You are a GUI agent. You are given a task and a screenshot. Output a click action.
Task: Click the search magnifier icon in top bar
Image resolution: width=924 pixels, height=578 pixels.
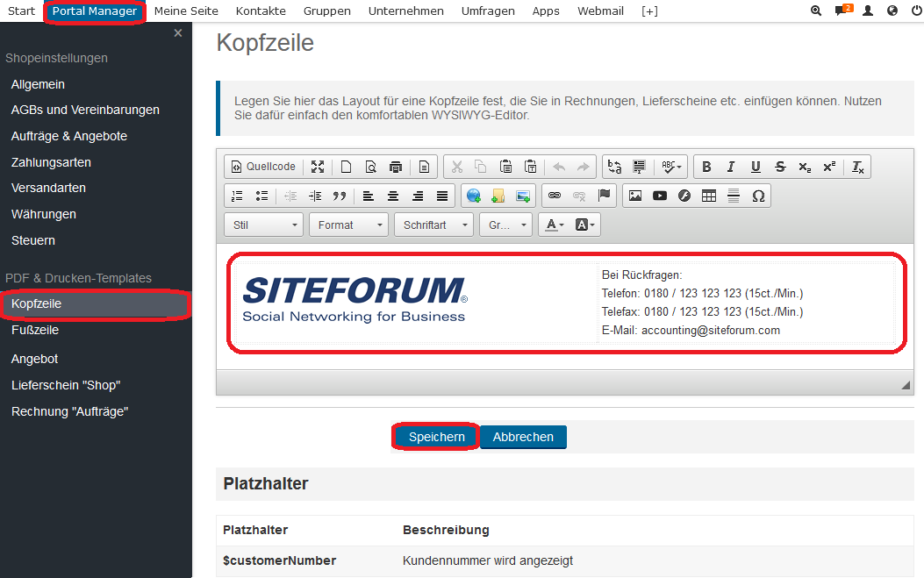point(816,11)
